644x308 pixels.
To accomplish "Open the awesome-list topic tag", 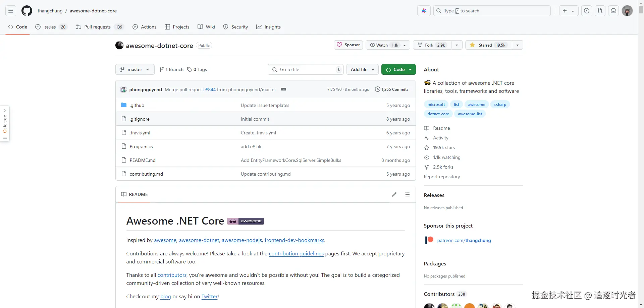I will 470,114.
